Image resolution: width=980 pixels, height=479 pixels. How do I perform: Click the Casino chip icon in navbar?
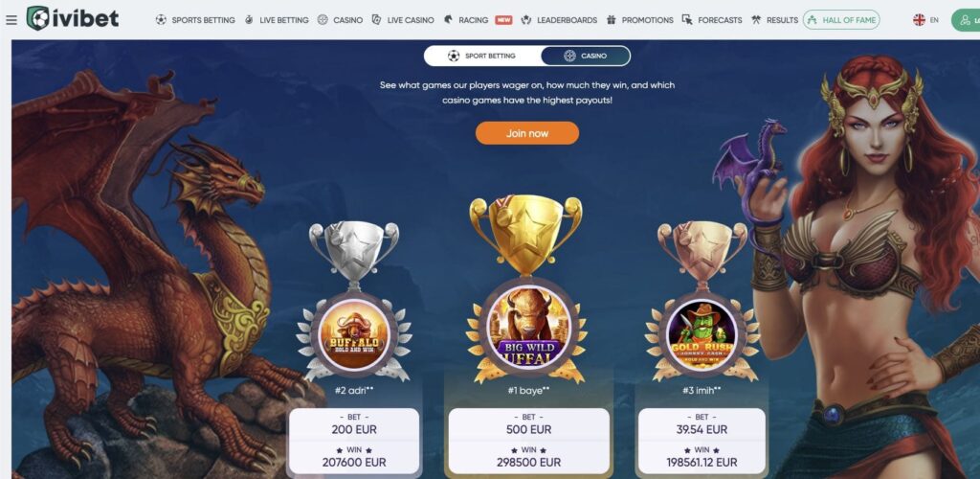(323, 20)
